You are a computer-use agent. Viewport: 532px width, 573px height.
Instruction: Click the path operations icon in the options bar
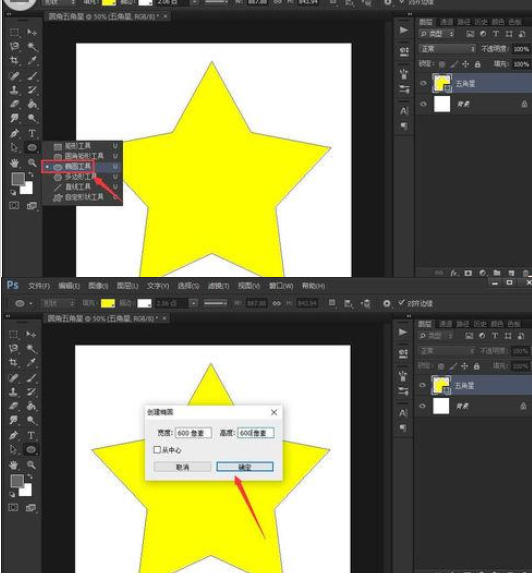click(x=332, y=303)
